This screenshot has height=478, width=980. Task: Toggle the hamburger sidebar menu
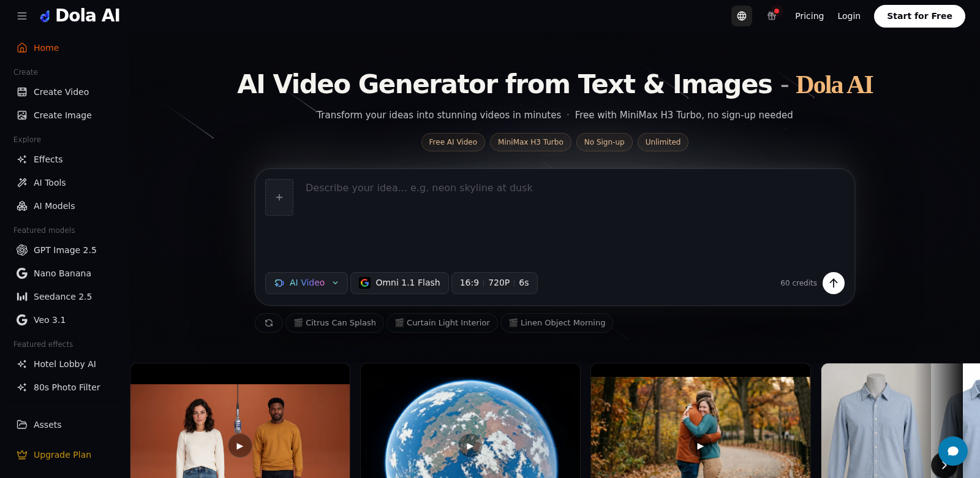pyautogui.click(x=22, y=16)
